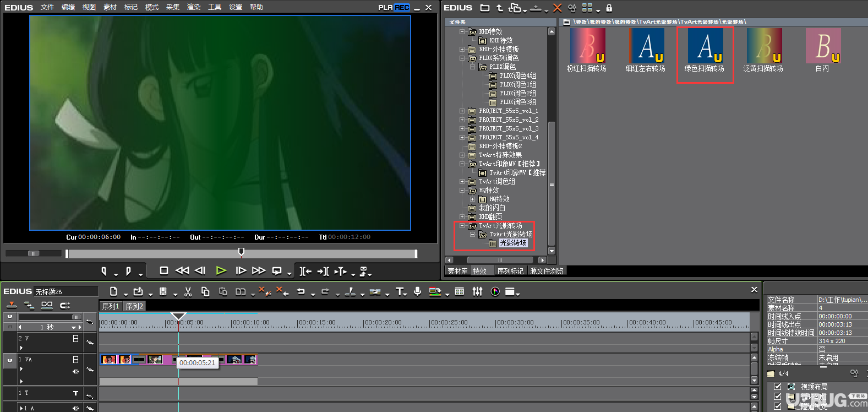
Task: Apply default transition icon in timeline toolbar
Action: [x=375, y=291]
